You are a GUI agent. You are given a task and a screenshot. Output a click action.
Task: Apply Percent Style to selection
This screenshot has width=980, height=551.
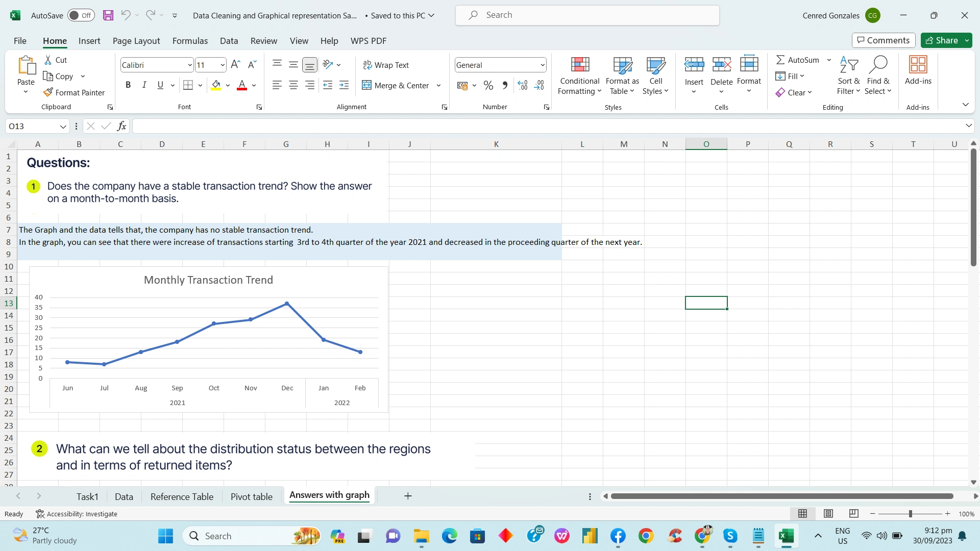pyautogui.click(x=488, y=85)
